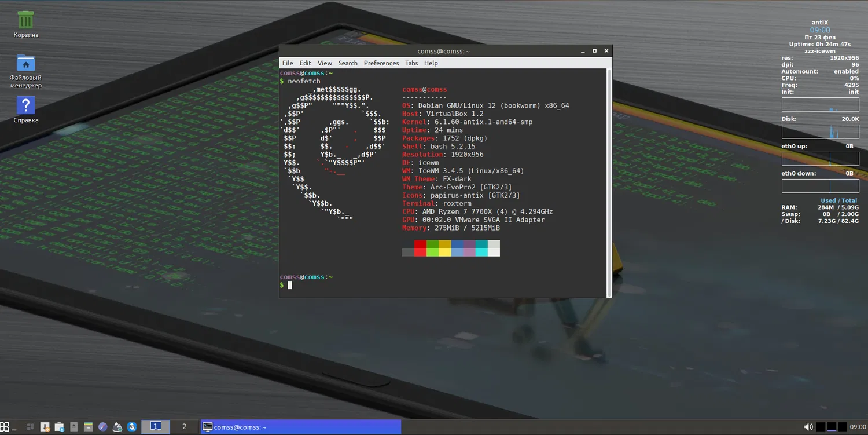This screenshot has height=435, width=868.
Task: Click the taskbar clock showing 09:00
Action: [x=858, y=427]
